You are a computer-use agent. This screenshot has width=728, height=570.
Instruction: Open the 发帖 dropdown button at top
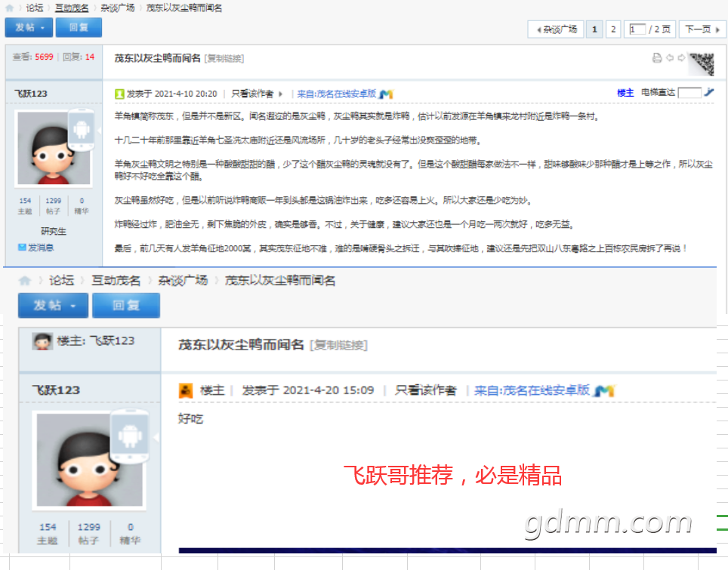point(29,27)
